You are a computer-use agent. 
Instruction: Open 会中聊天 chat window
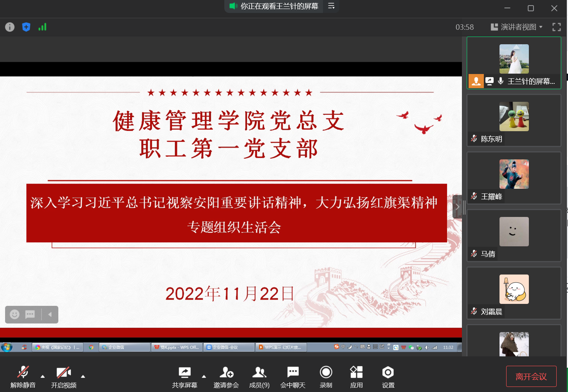293,377
